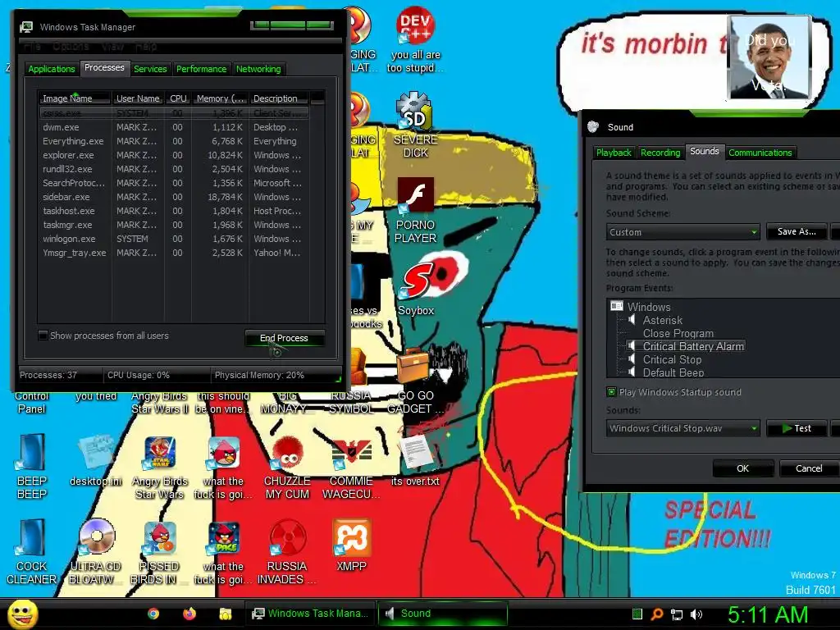Switch to Networking tab in Task Manager
840x630 pixels.
pos(258,69)
